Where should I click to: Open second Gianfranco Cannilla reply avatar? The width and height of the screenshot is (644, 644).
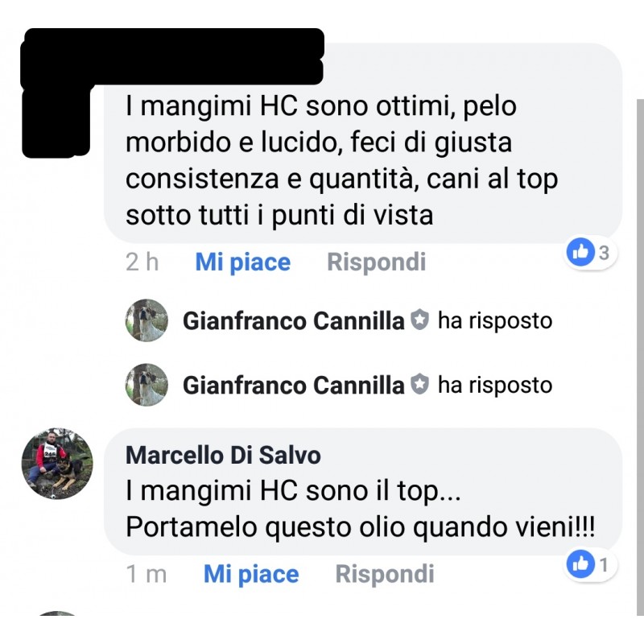pyautogui.click(x=147, y=385)
